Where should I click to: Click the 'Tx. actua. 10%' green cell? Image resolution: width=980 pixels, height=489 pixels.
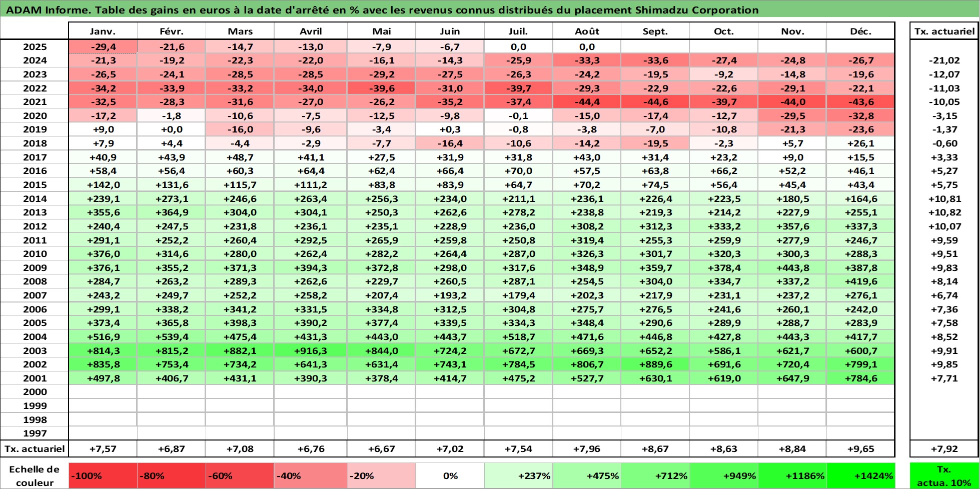click(x=944, y=476)
